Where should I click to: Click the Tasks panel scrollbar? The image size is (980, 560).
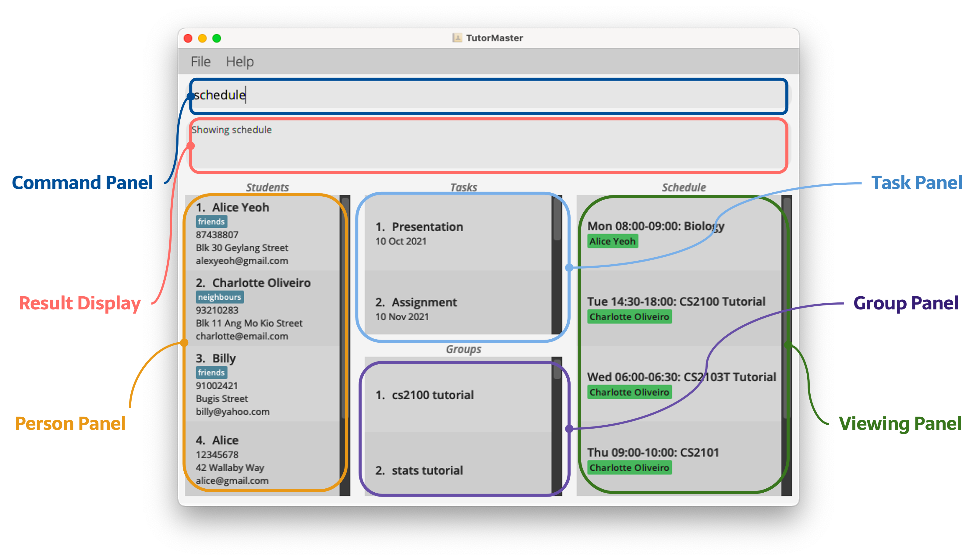[x=557, y=231]
